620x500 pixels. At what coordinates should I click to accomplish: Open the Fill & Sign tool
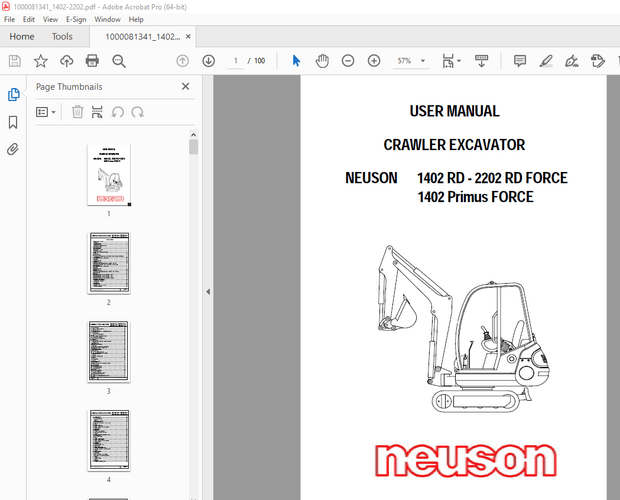pos(571,61)
